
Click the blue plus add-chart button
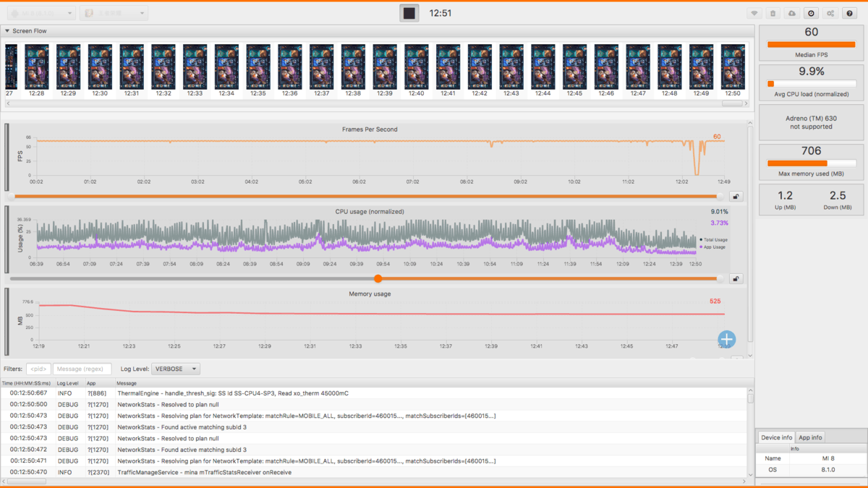pyautogui.click(x=726, y=339)
